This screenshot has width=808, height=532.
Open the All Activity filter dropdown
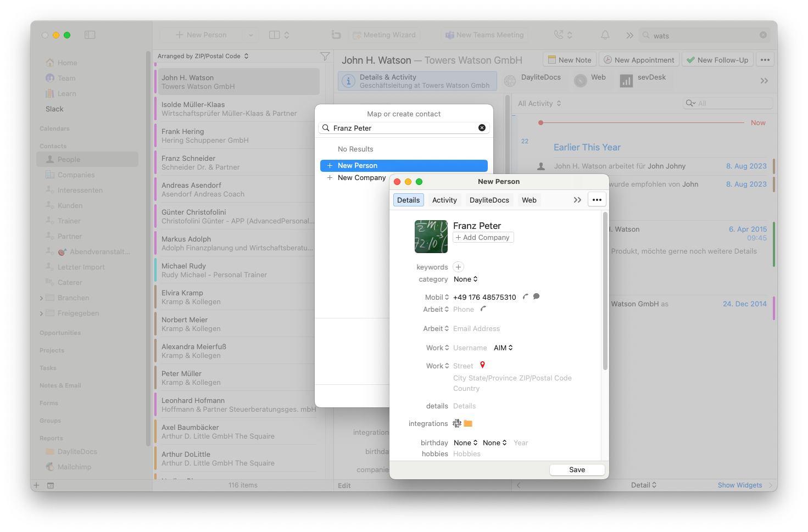click(539, 103)
